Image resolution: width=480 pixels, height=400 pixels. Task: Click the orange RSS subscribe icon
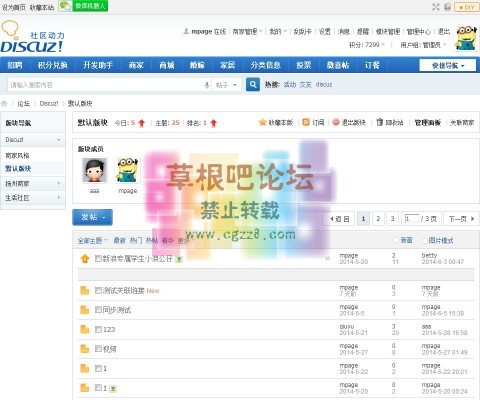pyautogui.click(x=306, y=122)
